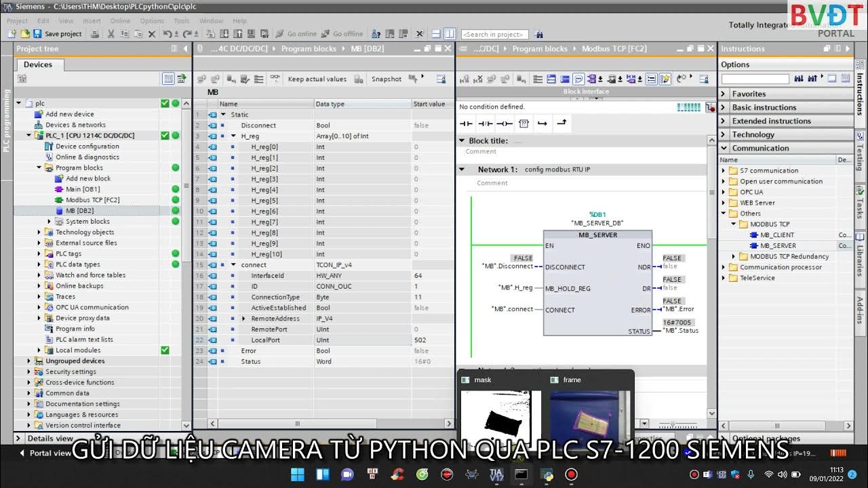
Task: Select the Devices tab in Project tree
Action: 38,64
